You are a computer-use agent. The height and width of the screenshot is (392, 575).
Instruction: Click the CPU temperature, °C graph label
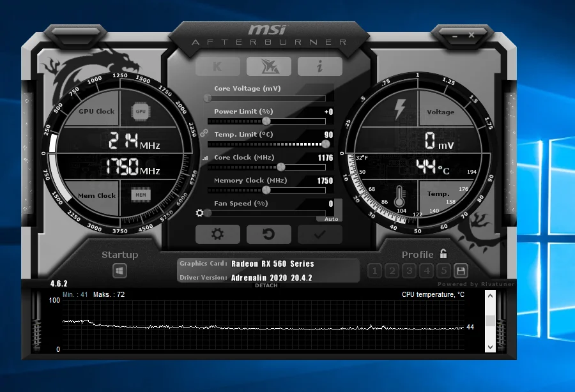(433, 294)
